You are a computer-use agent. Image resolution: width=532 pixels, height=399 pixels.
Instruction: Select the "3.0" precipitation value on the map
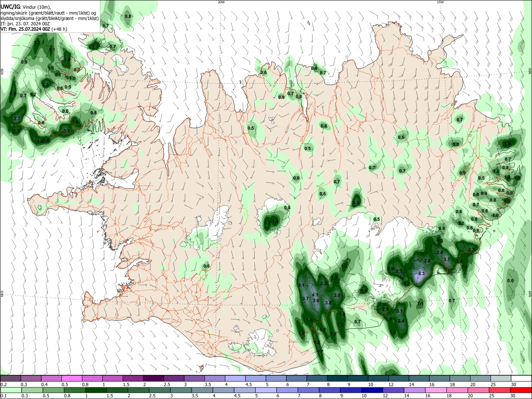pos(337,295)
